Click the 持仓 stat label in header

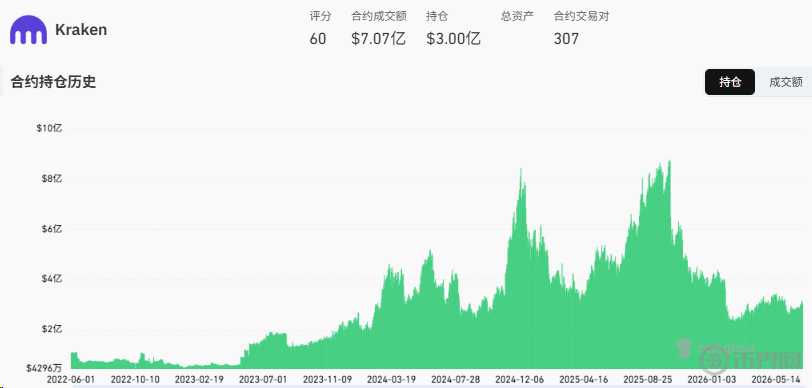pyautogui.click(x=437, y=16)
